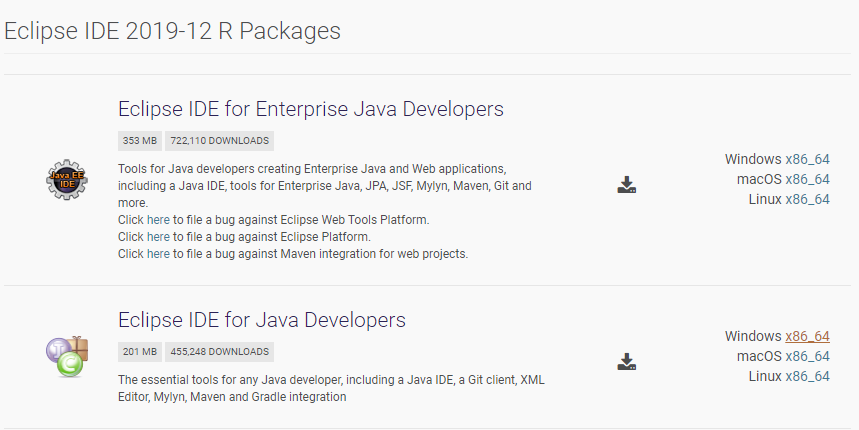The height and width of the screenshot is (430, 859).
Task: Follow 'here' link for Maven integration bug
Action: click(158, 254)
